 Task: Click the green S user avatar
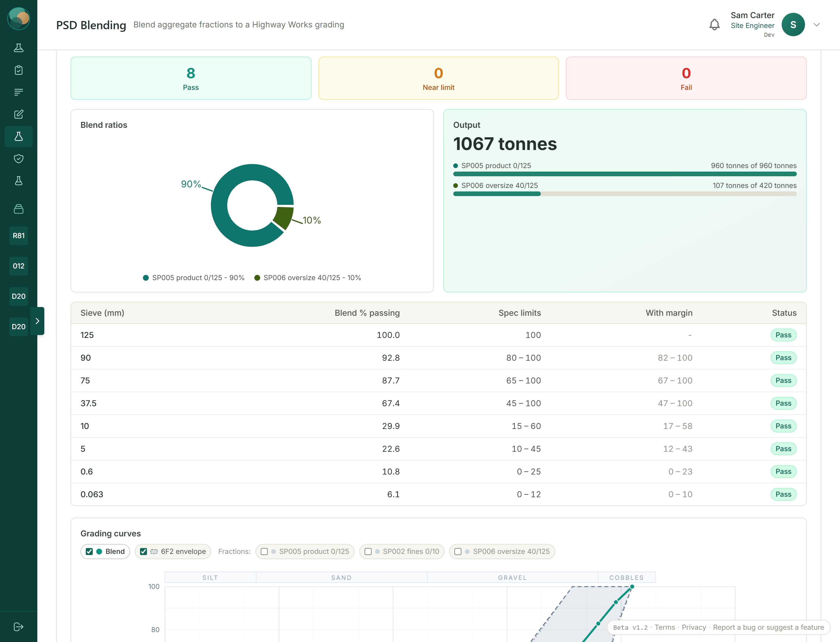[793, 25]
